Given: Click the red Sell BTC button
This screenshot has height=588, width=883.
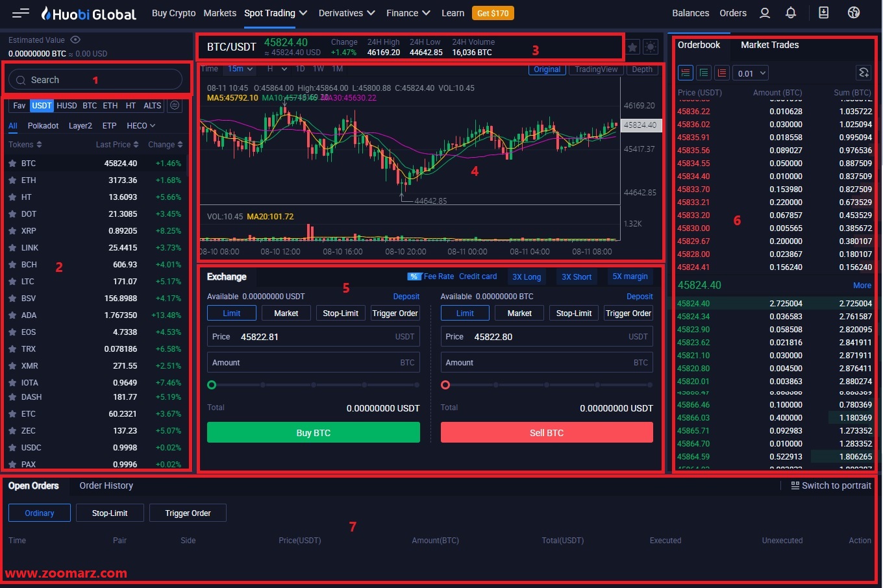Looking at the screenshot, I should point(547,433).
